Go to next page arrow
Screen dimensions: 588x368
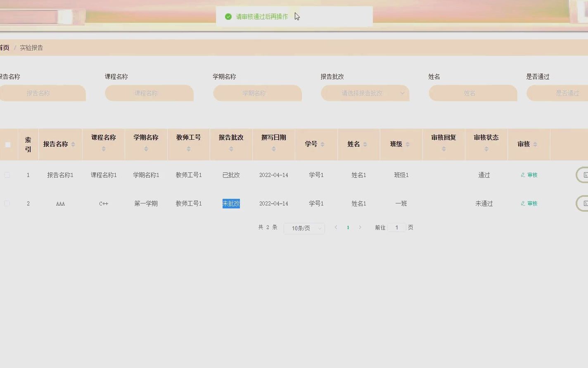tap(360, 227)
